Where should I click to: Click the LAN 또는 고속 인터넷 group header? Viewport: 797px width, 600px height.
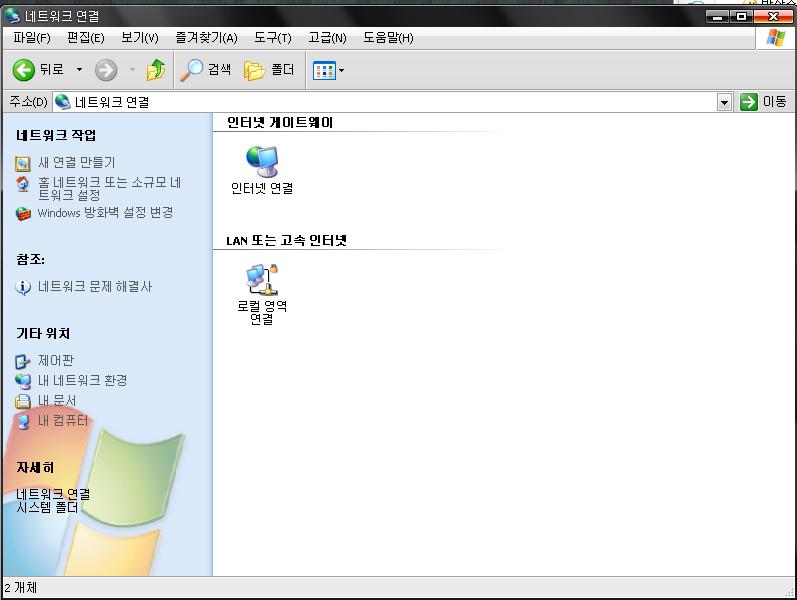pos(287,241)
